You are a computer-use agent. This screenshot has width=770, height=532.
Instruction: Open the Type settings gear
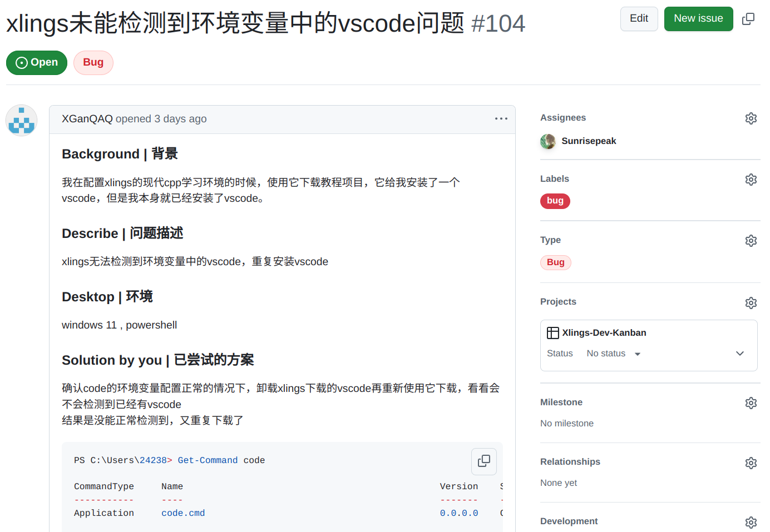coord(751,241)
